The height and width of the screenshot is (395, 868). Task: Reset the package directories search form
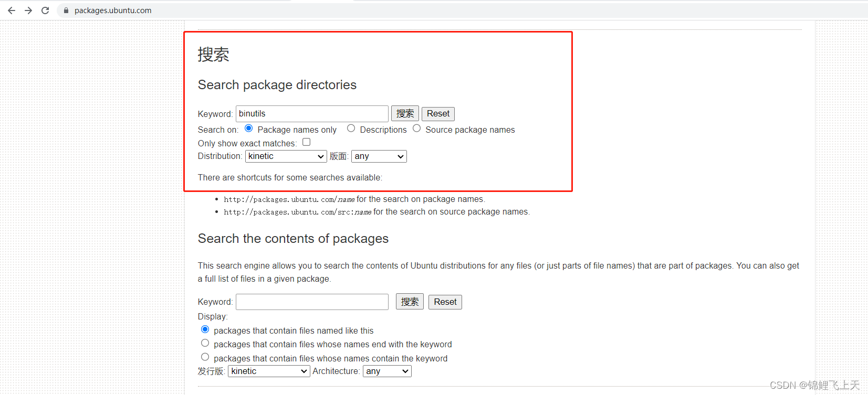click(438, 114)
